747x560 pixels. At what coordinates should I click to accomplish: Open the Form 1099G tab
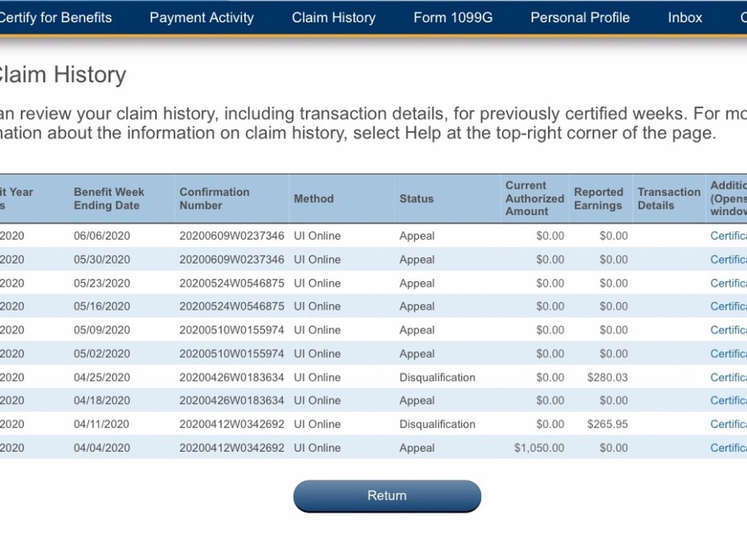tap(453, 17)
